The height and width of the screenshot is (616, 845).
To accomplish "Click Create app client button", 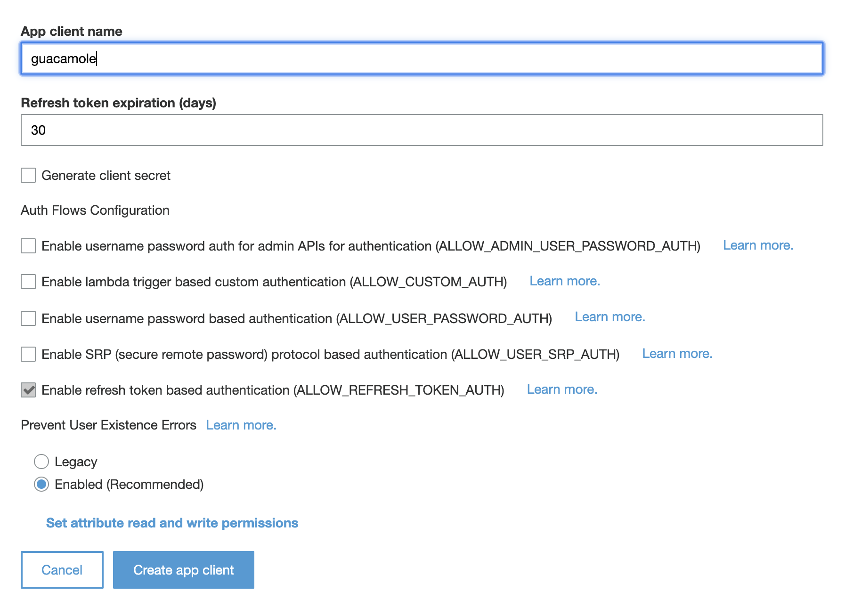I will pyautogui.click(x=184, y=570).
